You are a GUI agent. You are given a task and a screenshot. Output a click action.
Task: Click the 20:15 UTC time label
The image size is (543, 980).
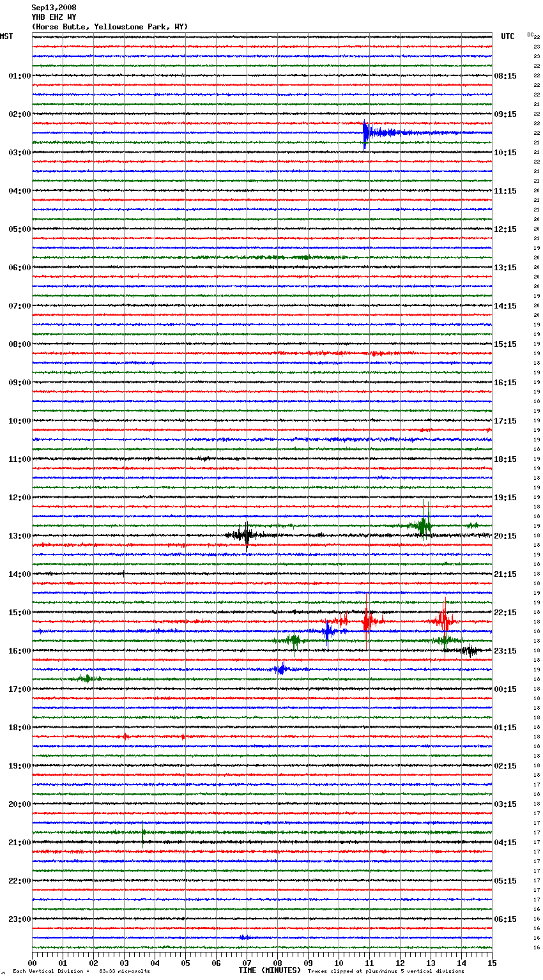pos(505,536)
